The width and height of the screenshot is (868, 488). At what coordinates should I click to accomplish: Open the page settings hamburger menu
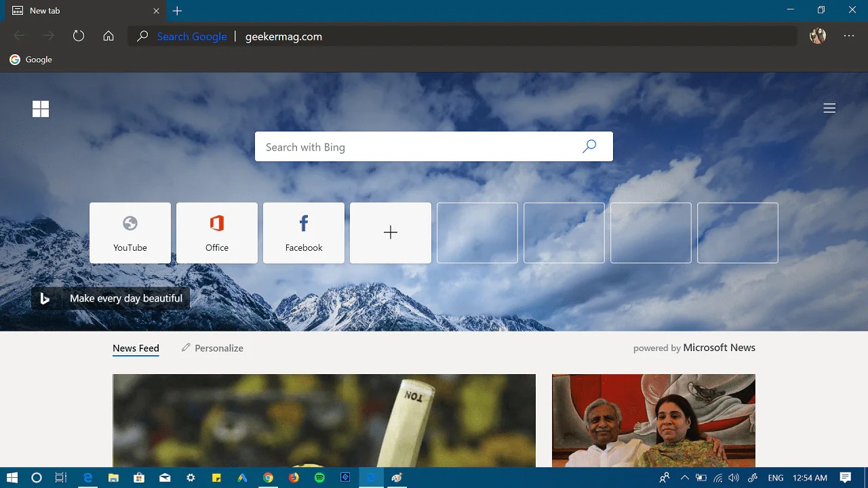829,108
